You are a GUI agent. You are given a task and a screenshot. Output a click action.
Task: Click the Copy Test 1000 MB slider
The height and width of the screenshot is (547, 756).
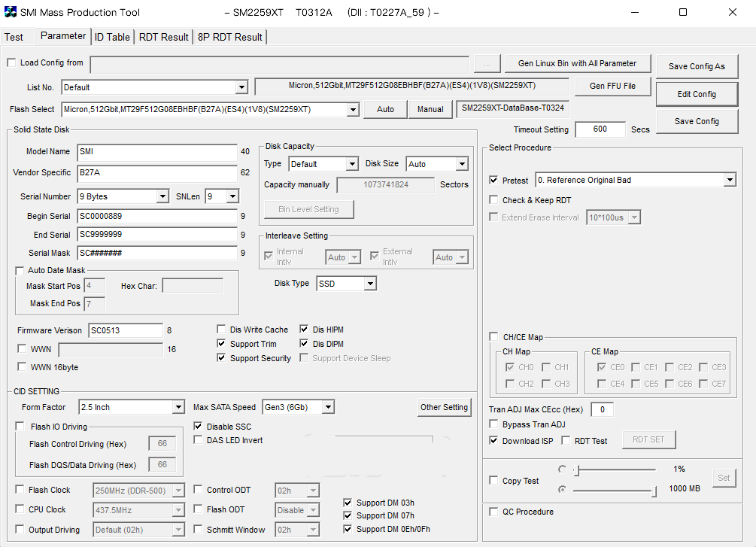tap(613, 491)
